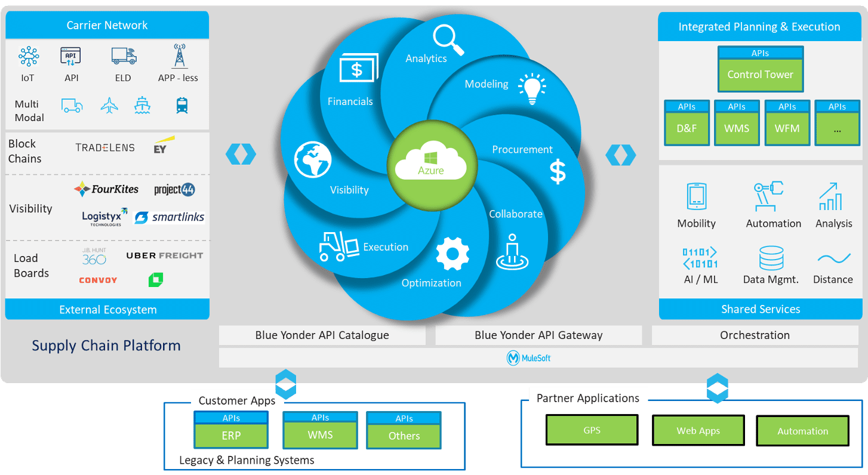This screenshot has height=475, width=868.
Task: Click the Multi Modal truck icon
Action: [72, 106]
